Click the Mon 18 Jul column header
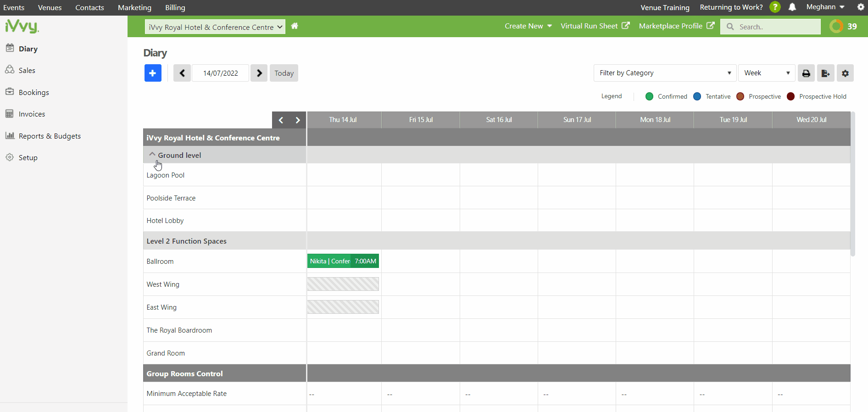The width and height of the screenshot is (868, 412). [x=655, y=120]
